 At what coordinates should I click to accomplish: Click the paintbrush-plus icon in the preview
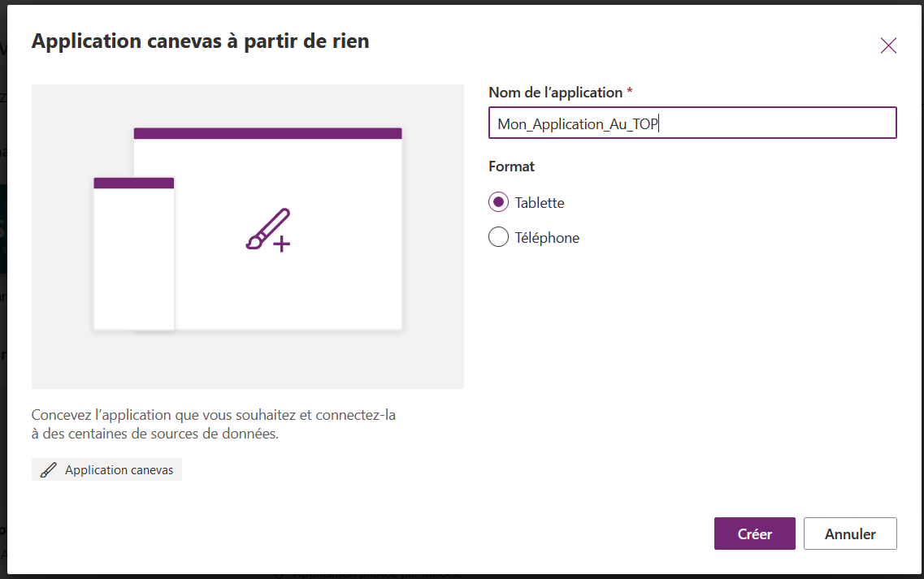268,231
